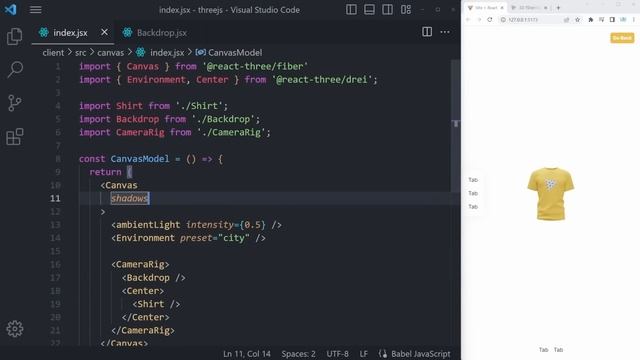This screenshot has width=640, height=360.
Task: Open browser three-dot menu
Action: tap(633, 20)
